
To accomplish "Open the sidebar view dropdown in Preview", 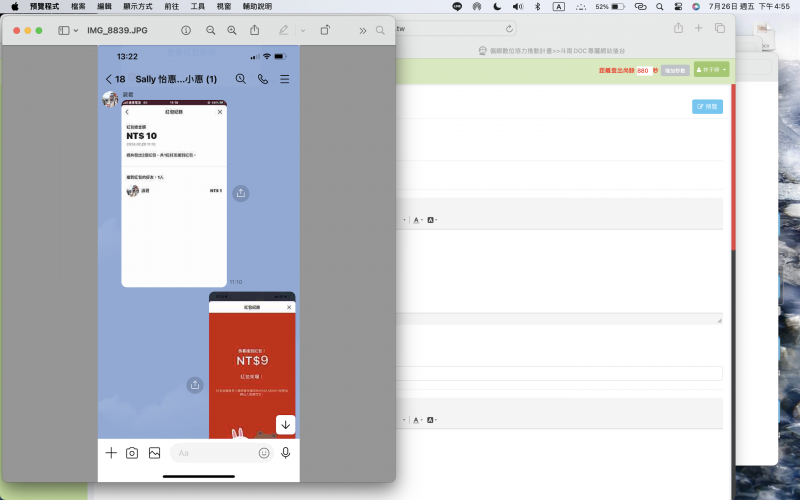I will click(68, 30).
